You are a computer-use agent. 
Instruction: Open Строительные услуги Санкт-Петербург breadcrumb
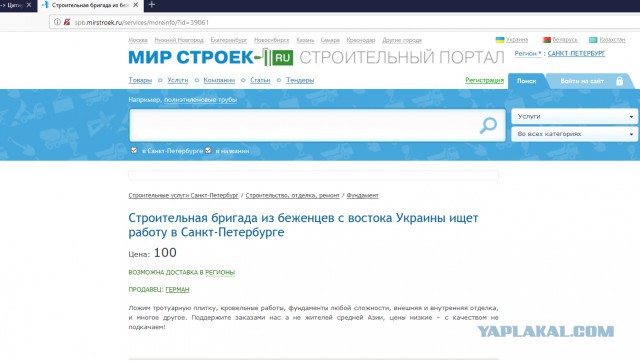pos(183,195)
